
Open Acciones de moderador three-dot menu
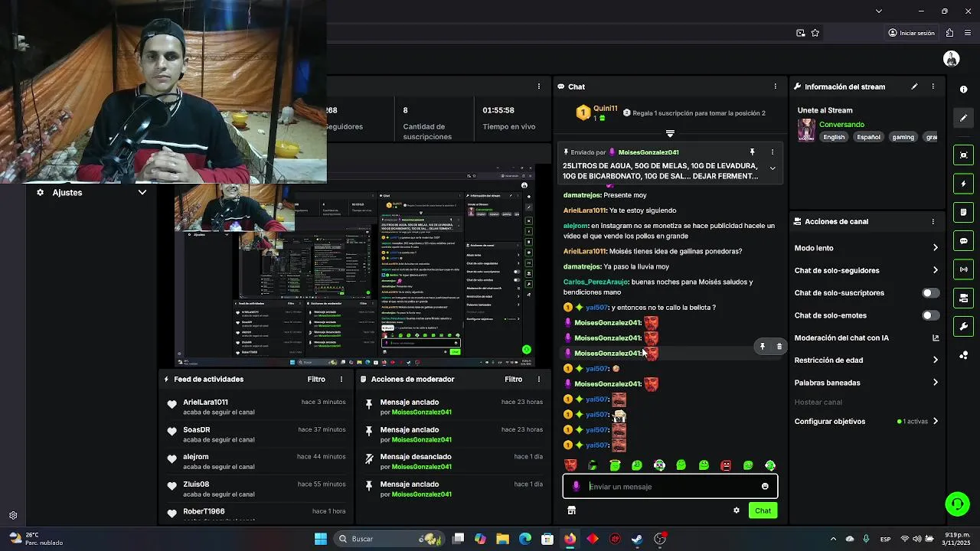pyautogui.click(x=538, y=380)
